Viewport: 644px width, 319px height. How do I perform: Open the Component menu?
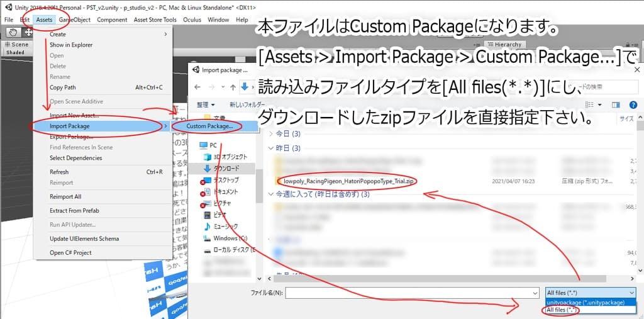pyautogui.click(x=112, y=20)
